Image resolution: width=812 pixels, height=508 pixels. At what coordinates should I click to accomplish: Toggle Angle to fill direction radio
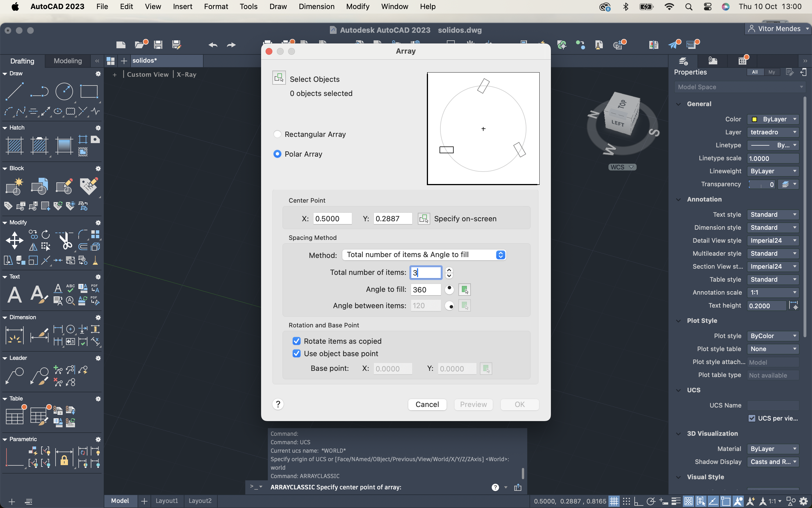(x=449, y=289)
